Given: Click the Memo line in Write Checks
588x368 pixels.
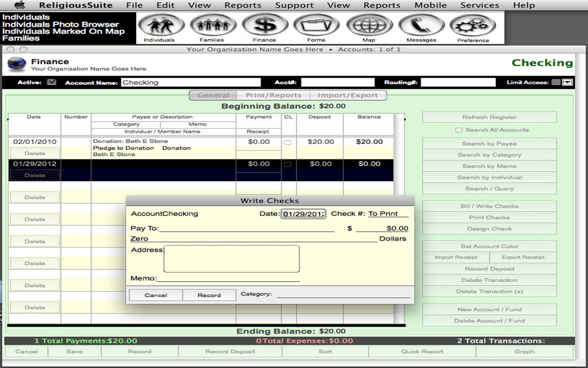Looking at the screenshot, I should [228, 278].
